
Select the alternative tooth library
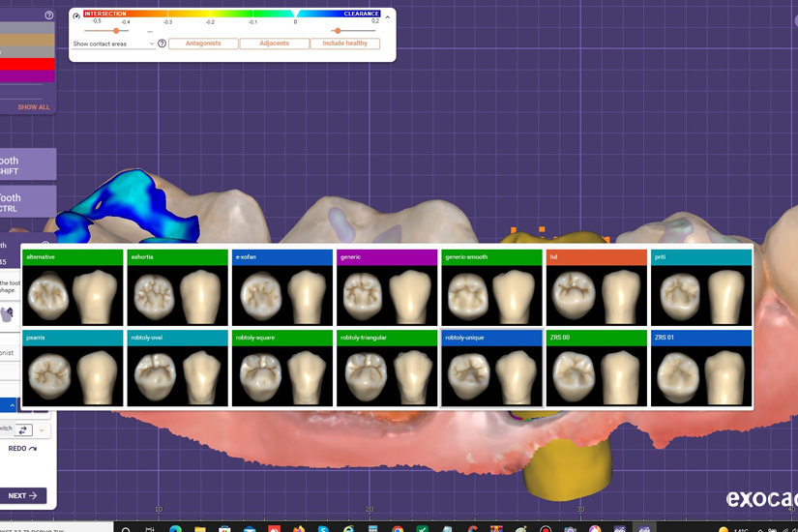(x=73, y=287)
